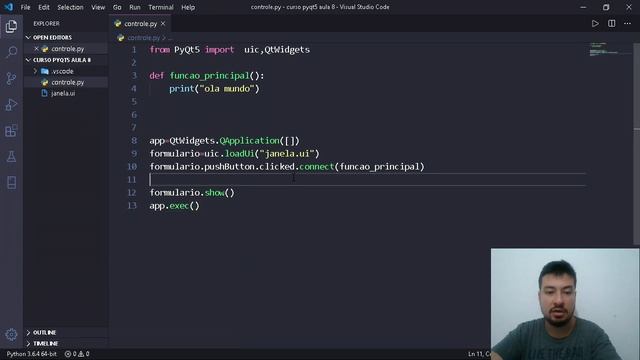Click show on line 12
Image resolution: width=640 pixels, height=360 pixels.
click(x=215, y=193)
